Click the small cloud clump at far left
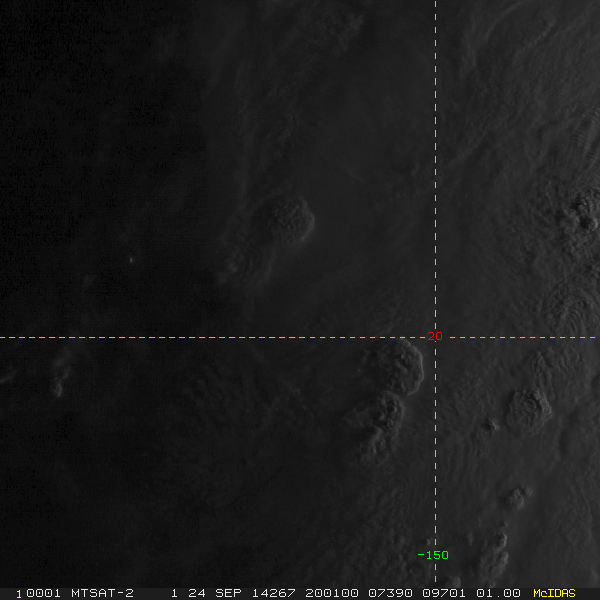The width and height of the screenshot is (600, 600). [59, 377]
